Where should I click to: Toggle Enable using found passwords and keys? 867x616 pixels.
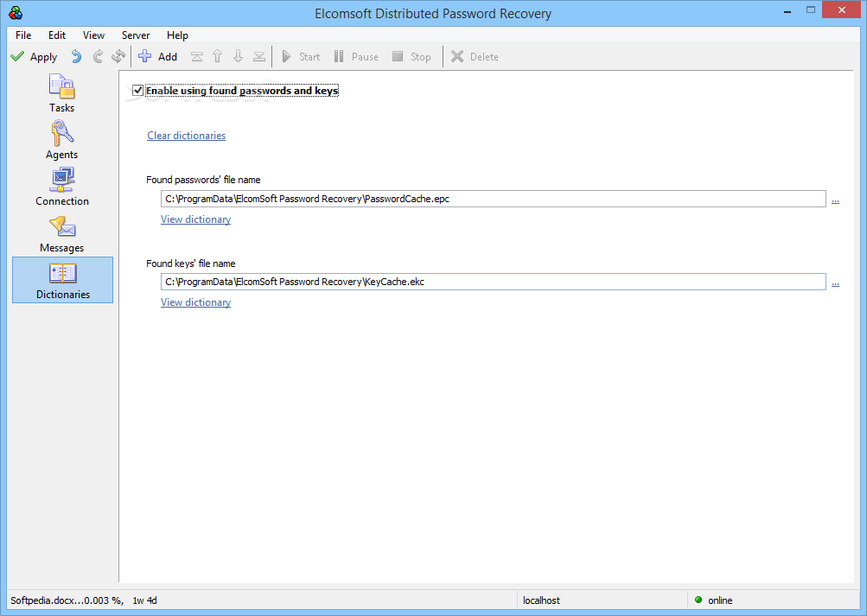137,90
